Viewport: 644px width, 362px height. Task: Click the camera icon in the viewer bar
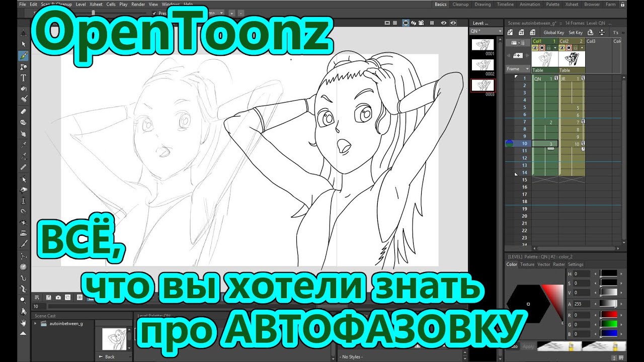click(422, 23)
